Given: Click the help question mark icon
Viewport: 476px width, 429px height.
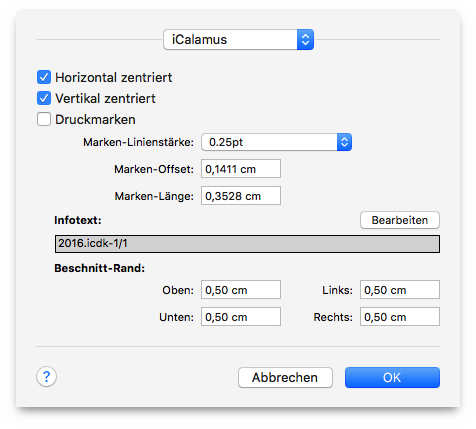Looking at the screenshot, I should 46,377.
